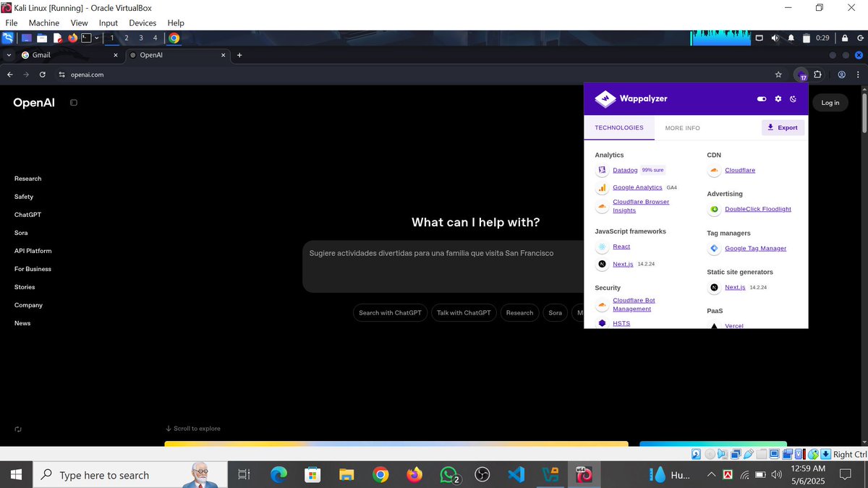Click the VirtualBox optical disk status icon
This screenshot has width=868, height=488.
(x=710, y=454)
